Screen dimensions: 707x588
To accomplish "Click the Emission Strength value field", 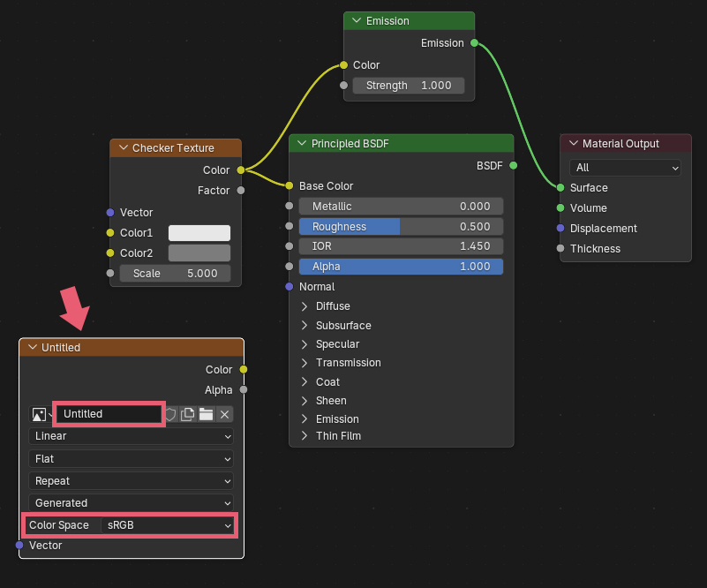I will coord(408,86).
